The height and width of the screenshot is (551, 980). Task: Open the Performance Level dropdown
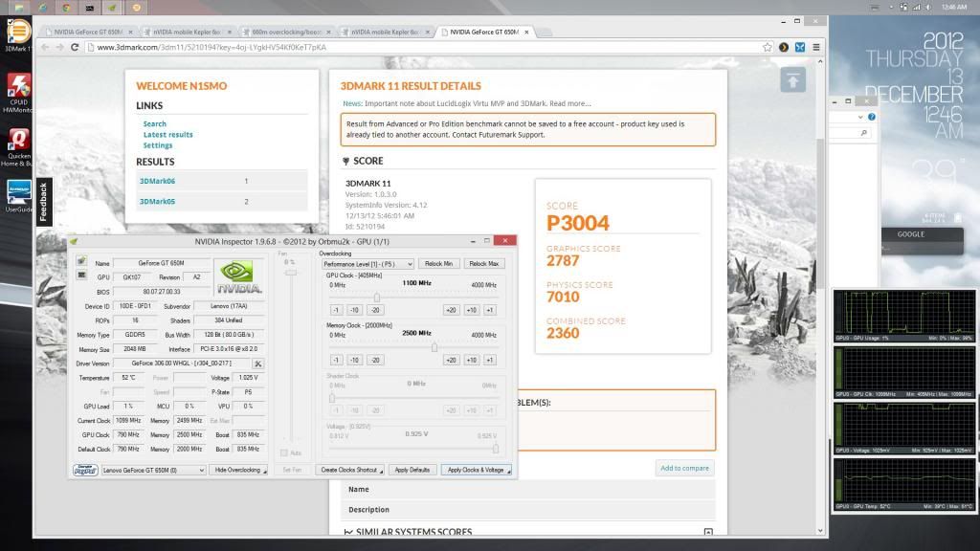point(367,264)
